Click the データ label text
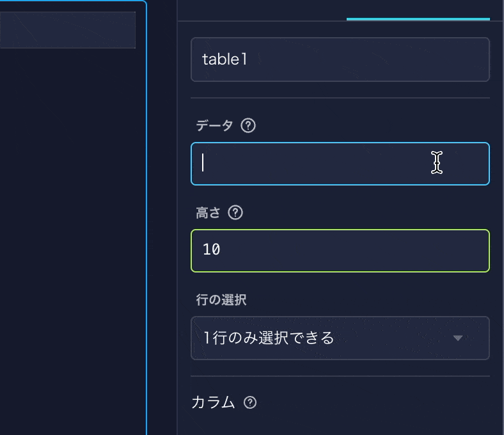This screenshot has height=435, width=504. tap(214, 125)
